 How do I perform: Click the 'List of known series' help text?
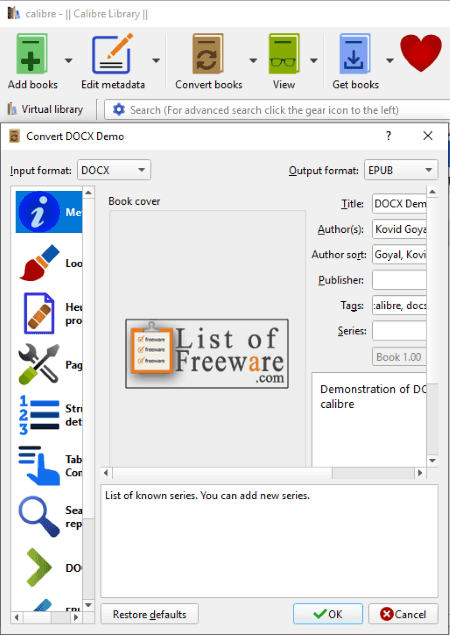coord(207,495)
